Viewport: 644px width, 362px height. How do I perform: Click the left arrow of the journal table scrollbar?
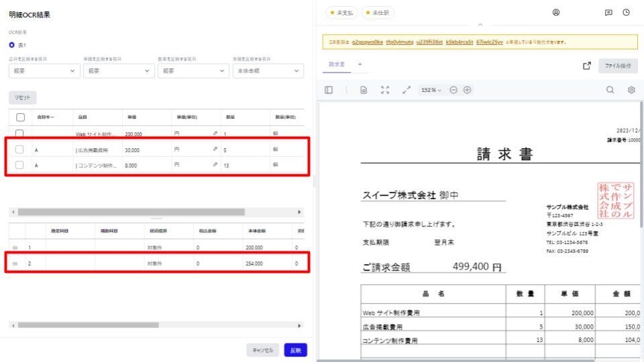pyautogui.click(x=13, y=326)
